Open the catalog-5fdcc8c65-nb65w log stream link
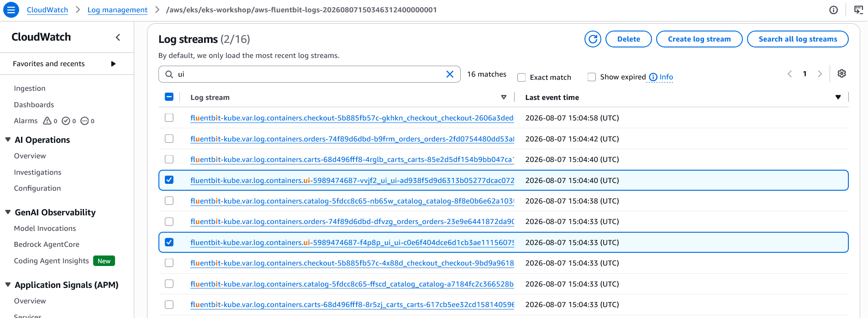868x318 pixels. tap(352, 201)
